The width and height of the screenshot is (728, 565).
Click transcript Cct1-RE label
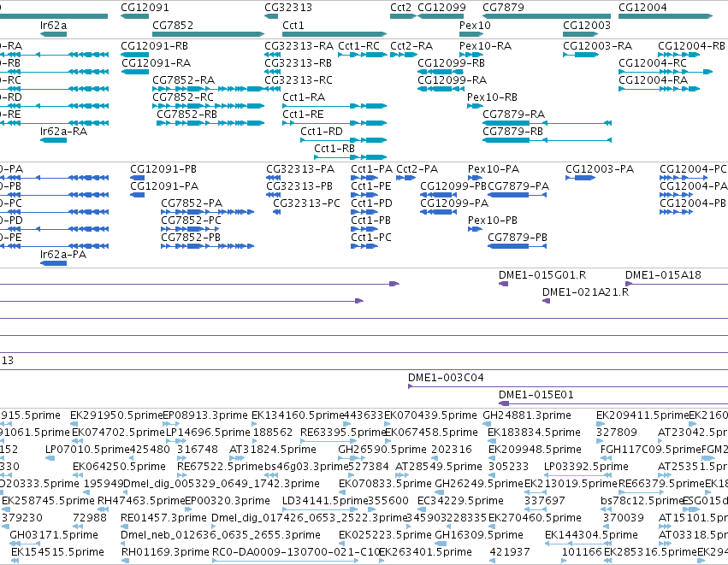click(x=303, y=115)
